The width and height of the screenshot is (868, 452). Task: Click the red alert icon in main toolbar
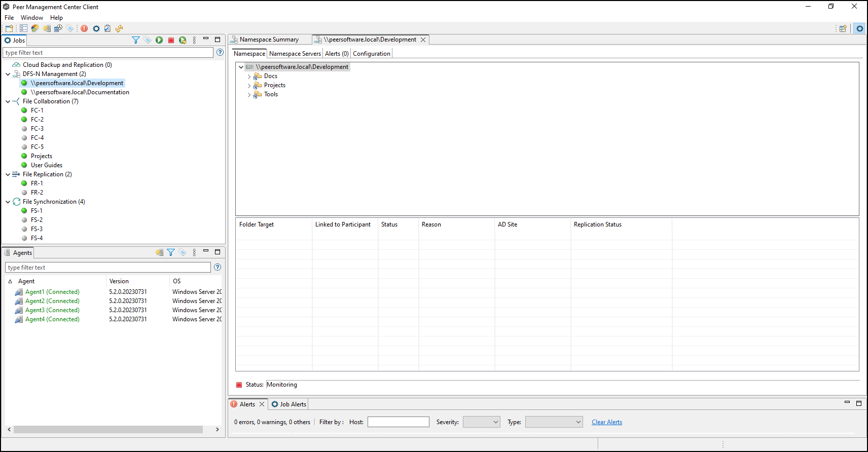point(84,28)
